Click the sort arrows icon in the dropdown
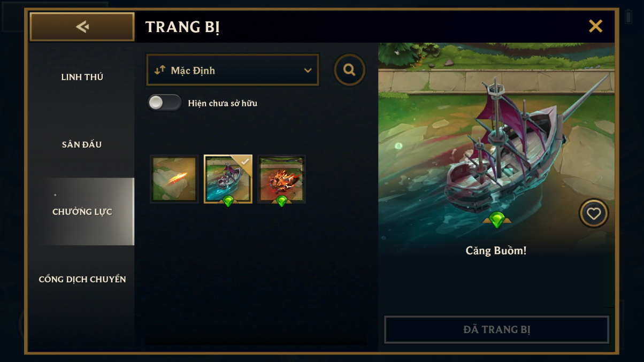Image resolution: width=644 pixels, height=362 pixels. pos(159,70)
